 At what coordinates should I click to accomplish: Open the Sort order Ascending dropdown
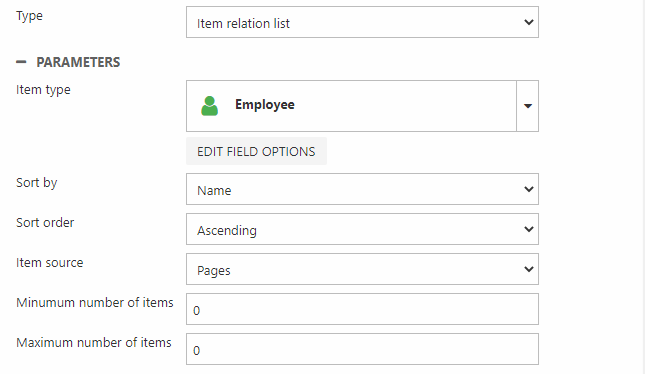point(362,229)
